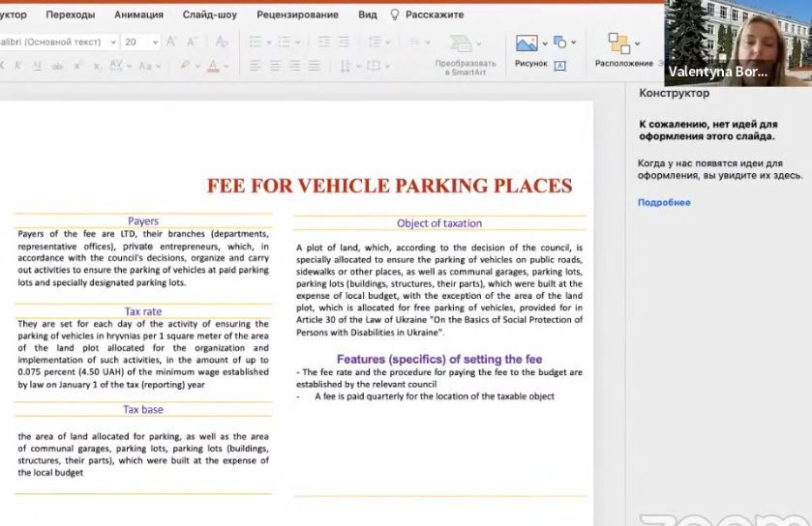Open the Расположение arrange icon
This screenshot has height=526, width=812.
[619, 43]
